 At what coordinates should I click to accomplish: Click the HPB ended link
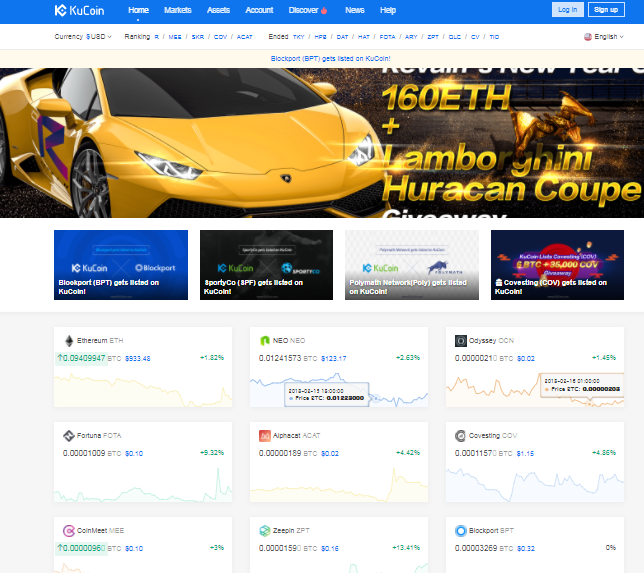pos(320,37)
